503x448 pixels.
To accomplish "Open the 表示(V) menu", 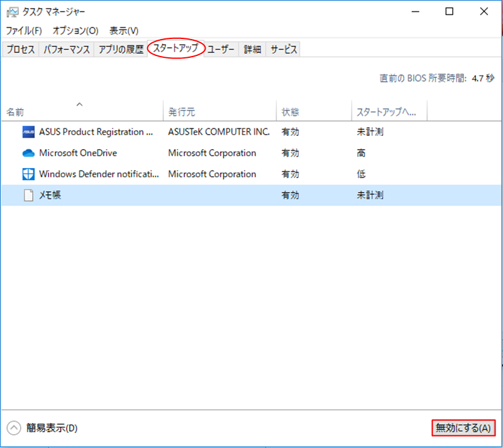I will pyautogui.click(x=124, y=31).
